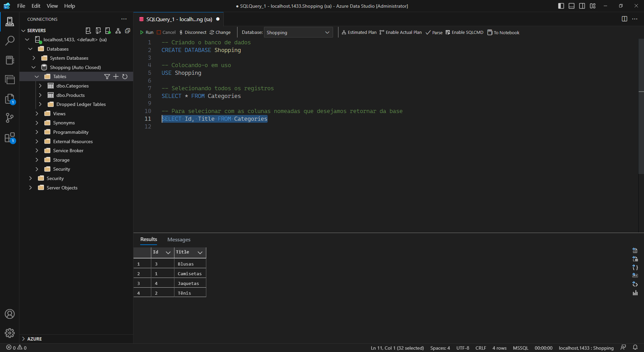The image size is (644, 352).
Task: Click the Blusas cell in results
Action: pos(190,264)
